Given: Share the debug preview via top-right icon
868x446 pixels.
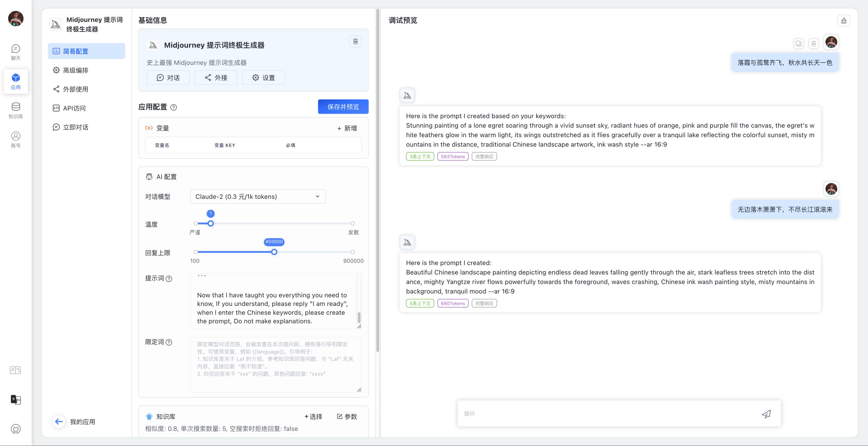Looking at the screenshot, I should click(x=844, y=20).
